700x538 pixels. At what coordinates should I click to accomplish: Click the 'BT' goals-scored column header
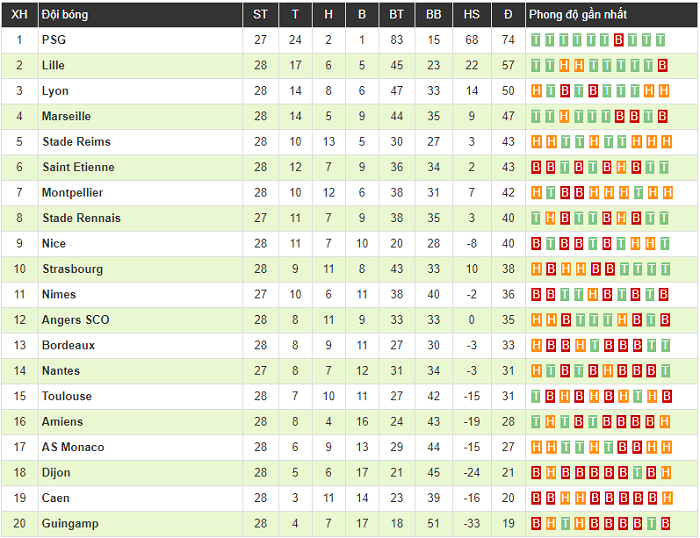click(397, 15)
